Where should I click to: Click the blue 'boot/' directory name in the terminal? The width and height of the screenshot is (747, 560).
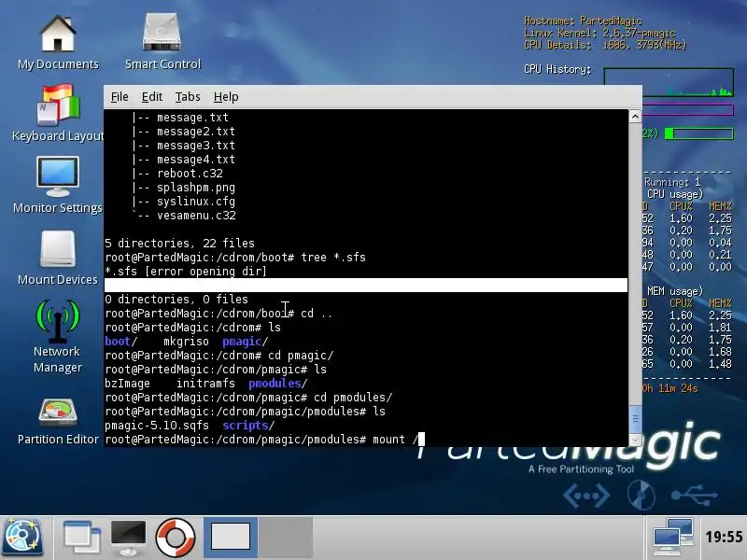tap(121, 342)
